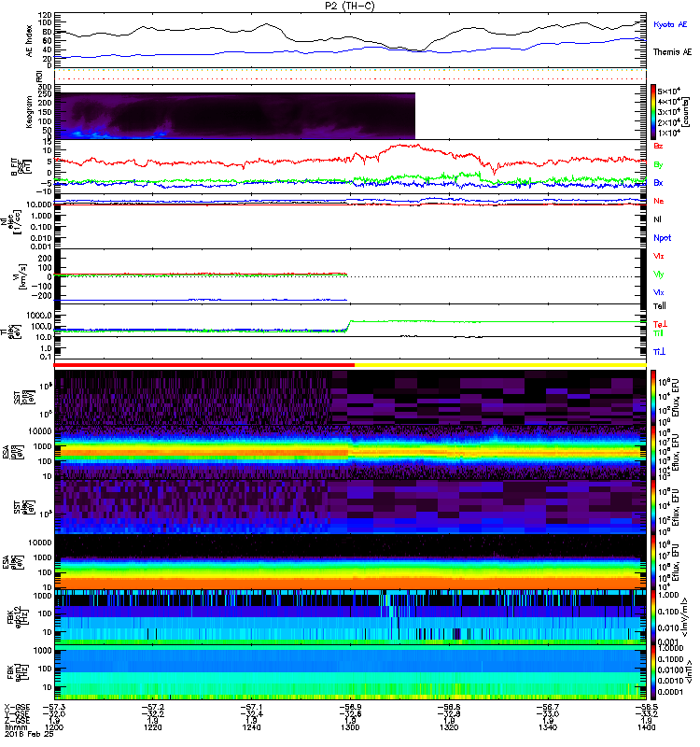
Task: Click the 1340 time tick label
Action: (548, 727)
